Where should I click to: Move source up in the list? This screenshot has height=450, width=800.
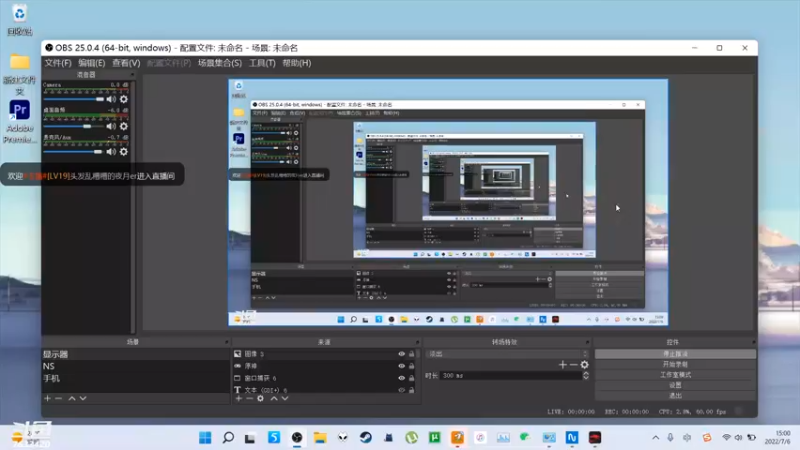(274, 398)
